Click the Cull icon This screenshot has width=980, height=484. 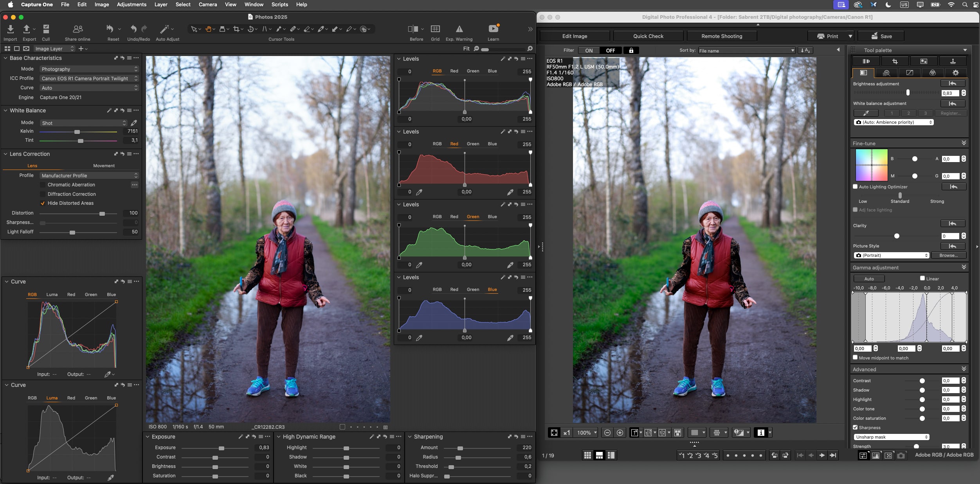tap(46, 29)
